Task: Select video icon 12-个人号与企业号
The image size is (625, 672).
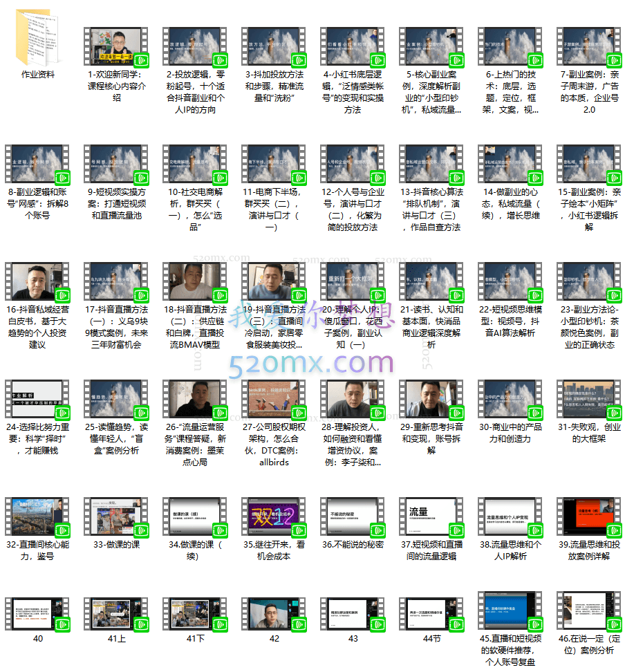Action: [353, 164]
